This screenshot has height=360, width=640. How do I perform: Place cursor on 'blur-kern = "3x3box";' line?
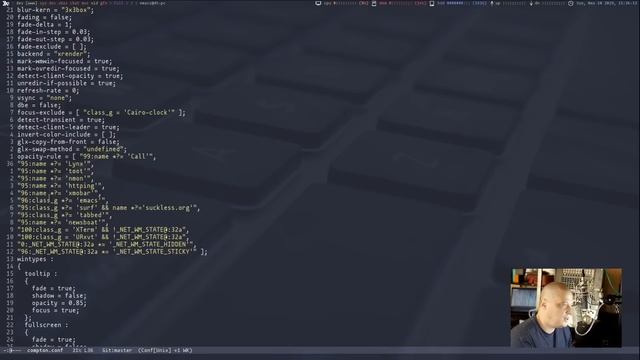pyautogui.click(x=55, y=10)
